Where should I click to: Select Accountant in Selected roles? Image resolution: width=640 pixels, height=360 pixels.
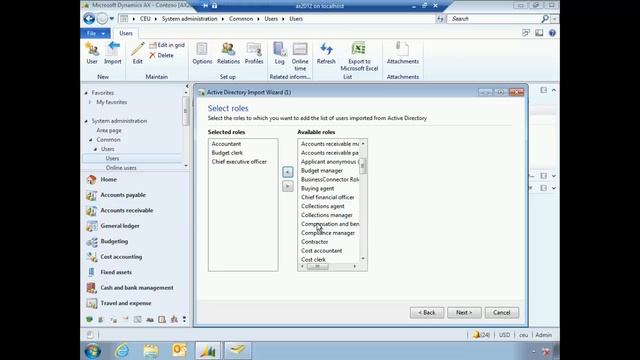(x=226, y=144)
